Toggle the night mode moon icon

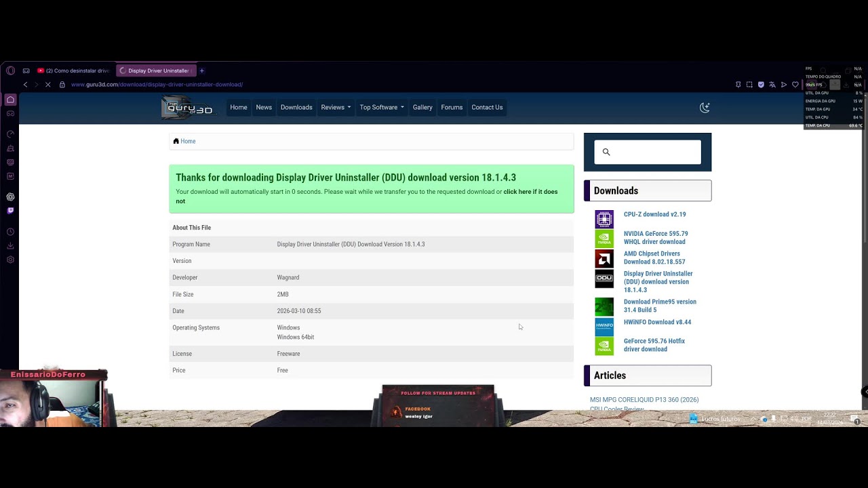pos(705,107)
